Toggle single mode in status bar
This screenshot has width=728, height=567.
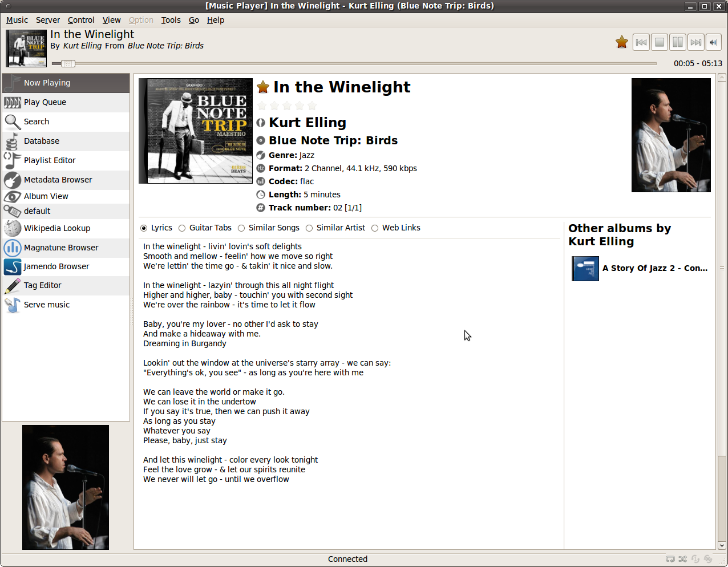(695, 559)
